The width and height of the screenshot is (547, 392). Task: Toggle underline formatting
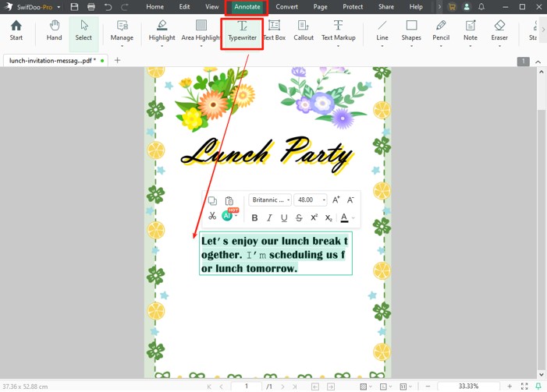[284, 217]
